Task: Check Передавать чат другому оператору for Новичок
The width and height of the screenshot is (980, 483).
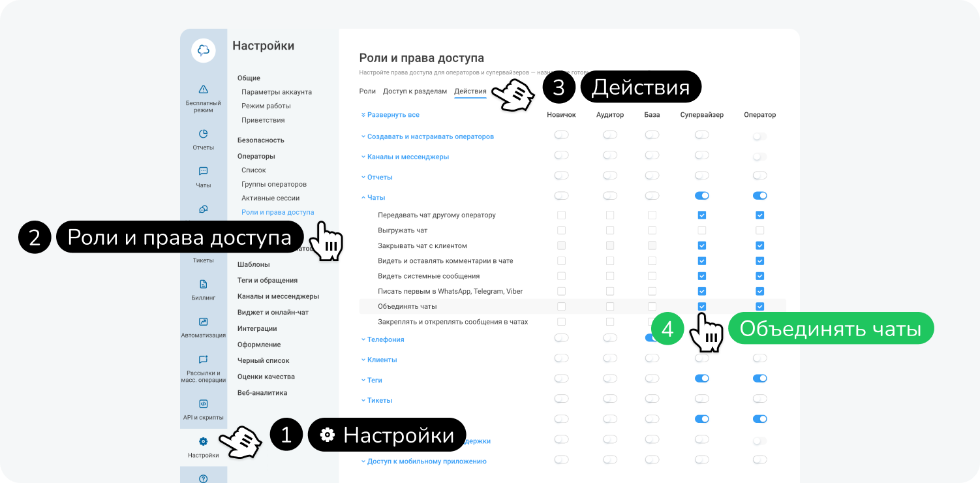Action: [561, 215]
